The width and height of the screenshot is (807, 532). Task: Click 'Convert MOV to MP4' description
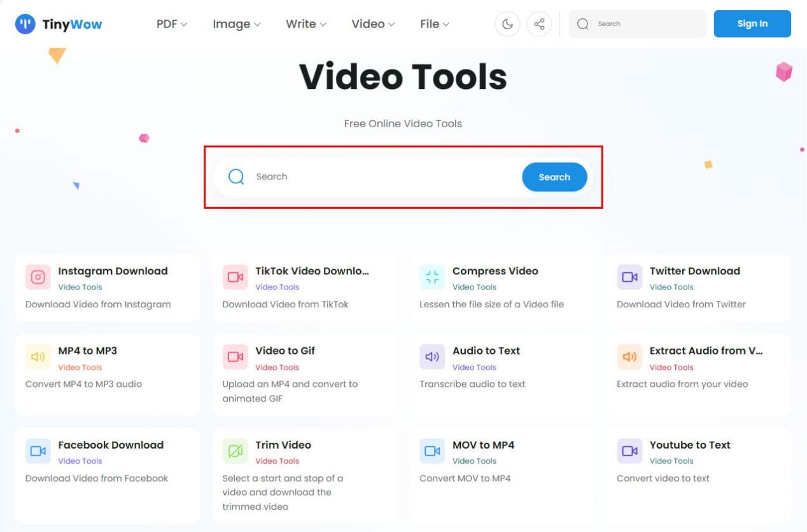tap(465, 479)
